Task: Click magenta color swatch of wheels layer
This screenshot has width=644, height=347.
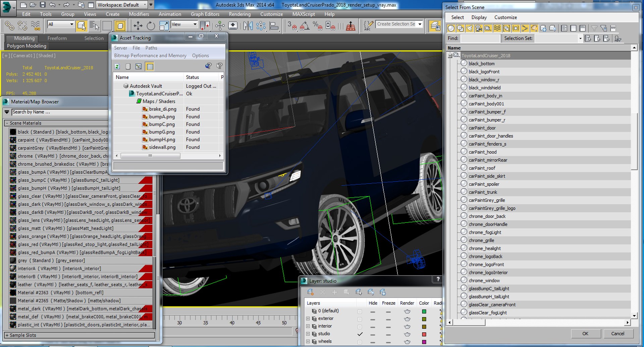Action: tap(424, 342)
